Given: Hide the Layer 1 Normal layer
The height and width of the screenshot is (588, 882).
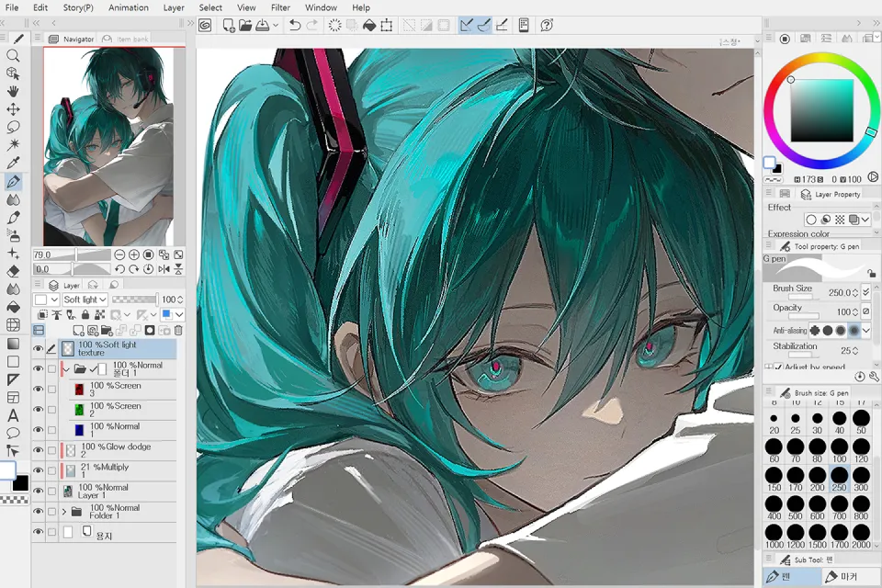Looking at the screenshot, I should coord(38,491).
